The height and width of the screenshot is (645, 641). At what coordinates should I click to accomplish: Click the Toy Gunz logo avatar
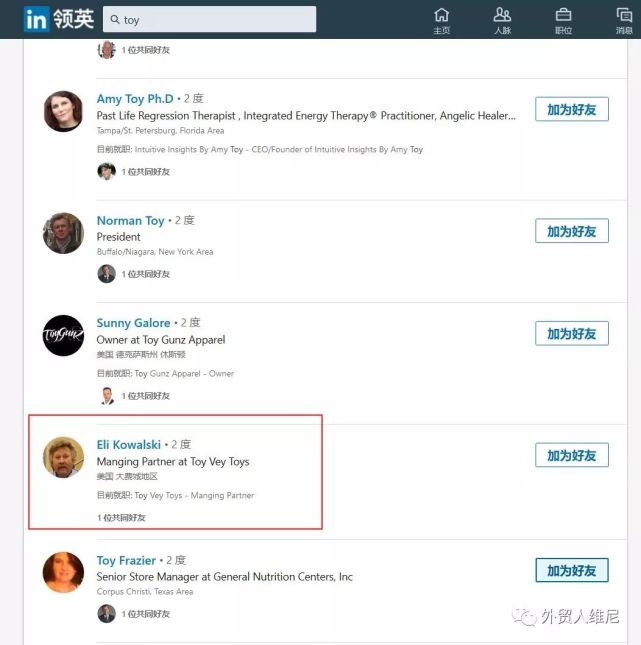coord(63,336)
